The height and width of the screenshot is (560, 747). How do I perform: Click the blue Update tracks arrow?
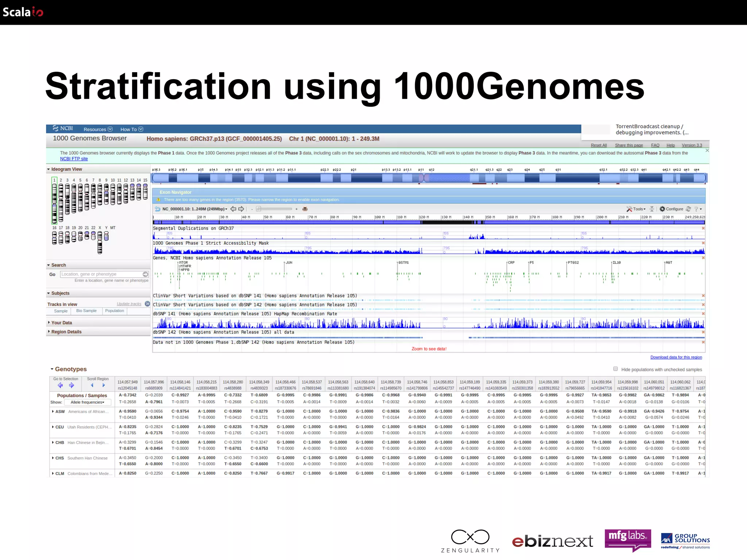(147, 304)
